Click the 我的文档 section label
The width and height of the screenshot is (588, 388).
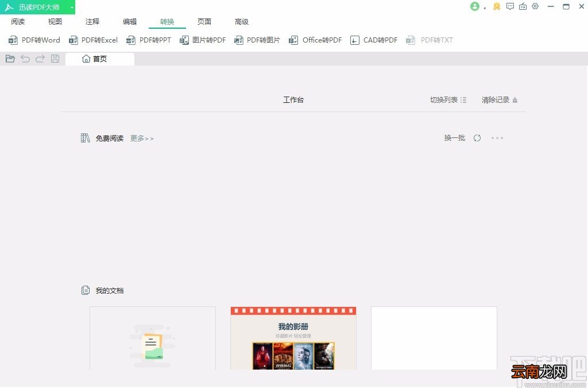coord(110,291)
